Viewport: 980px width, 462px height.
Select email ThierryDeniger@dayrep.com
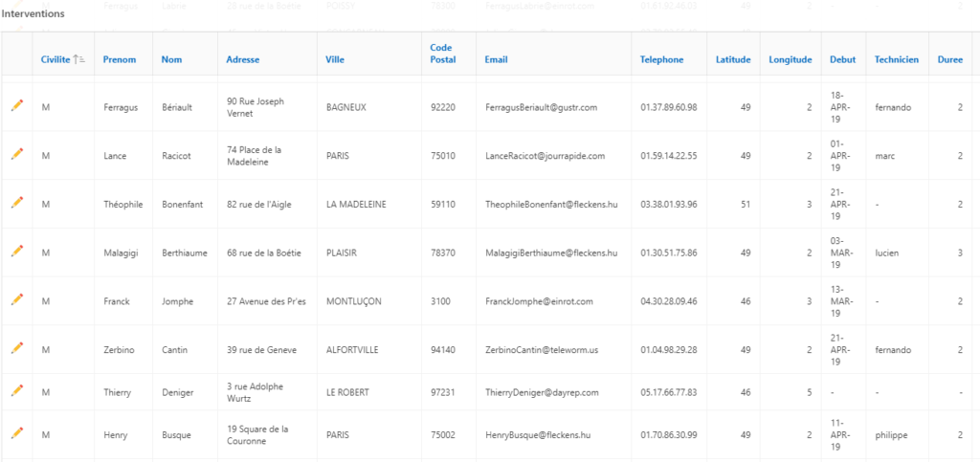(x=542, y=393)
